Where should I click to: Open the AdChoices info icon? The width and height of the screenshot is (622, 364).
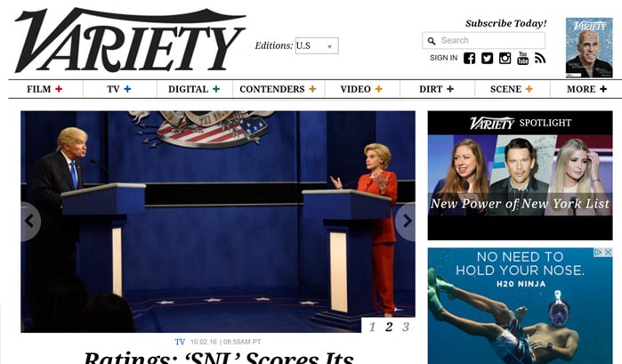[600, 252]
